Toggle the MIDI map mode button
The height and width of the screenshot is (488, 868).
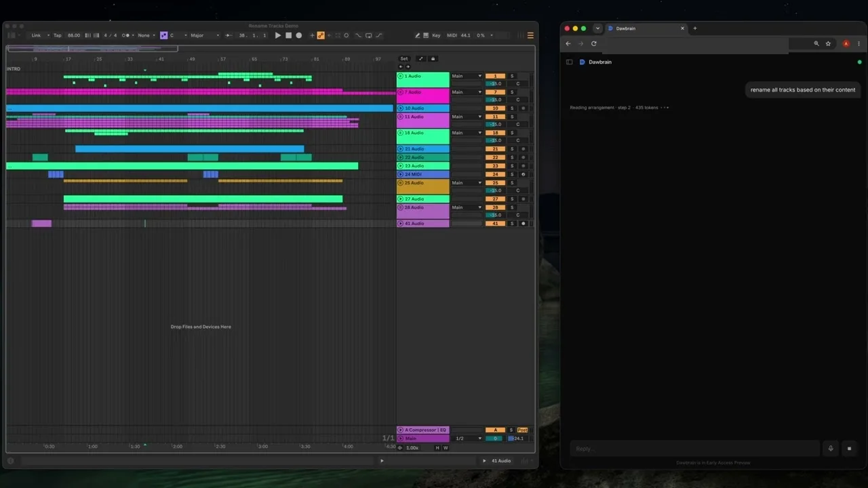[x=452, y=35]
